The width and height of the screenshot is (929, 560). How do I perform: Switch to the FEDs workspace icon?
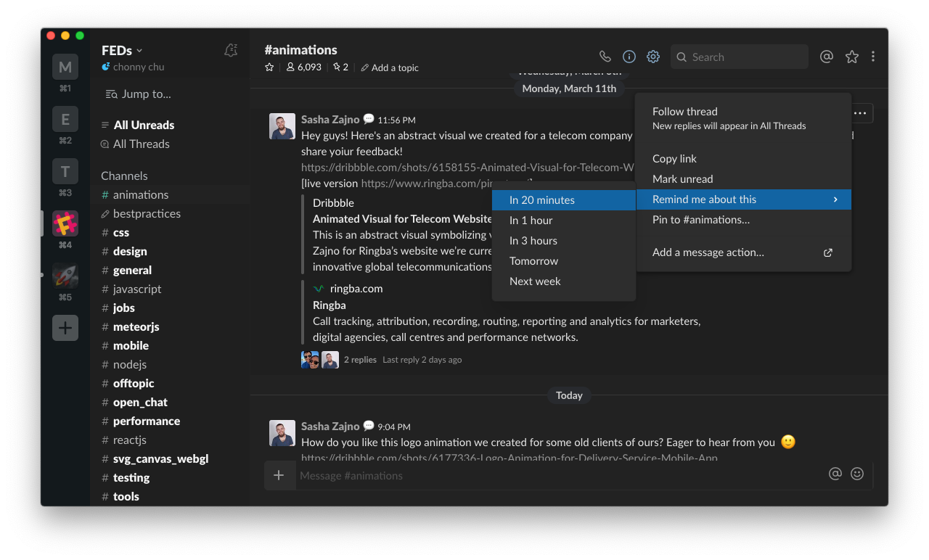pyautogui.click(x=65, y=223)
